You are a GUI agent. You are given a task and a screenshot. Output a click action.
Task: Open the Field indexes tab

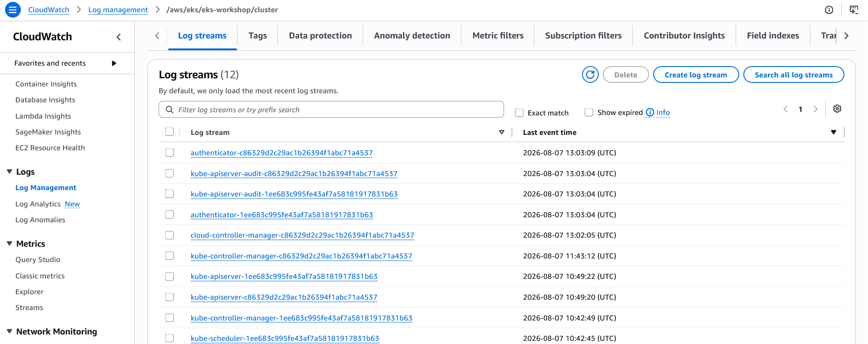(773, 36)
